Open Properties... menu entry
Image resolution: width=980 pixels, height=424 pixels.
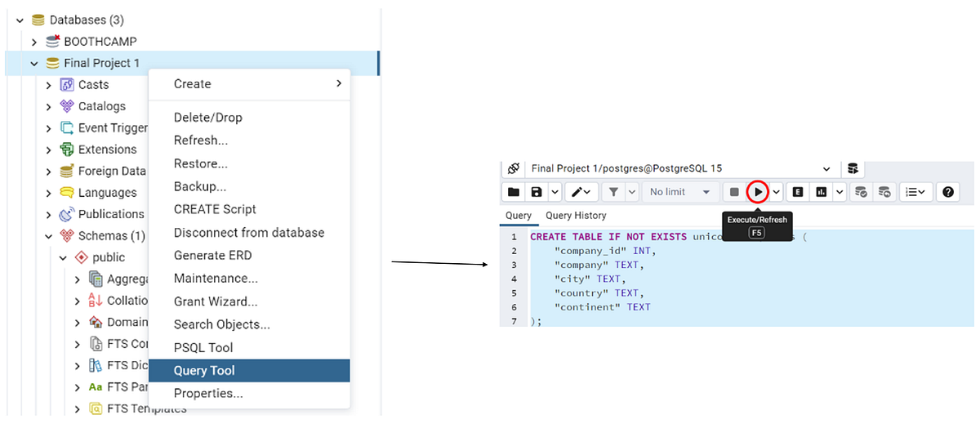click(249, 394)
